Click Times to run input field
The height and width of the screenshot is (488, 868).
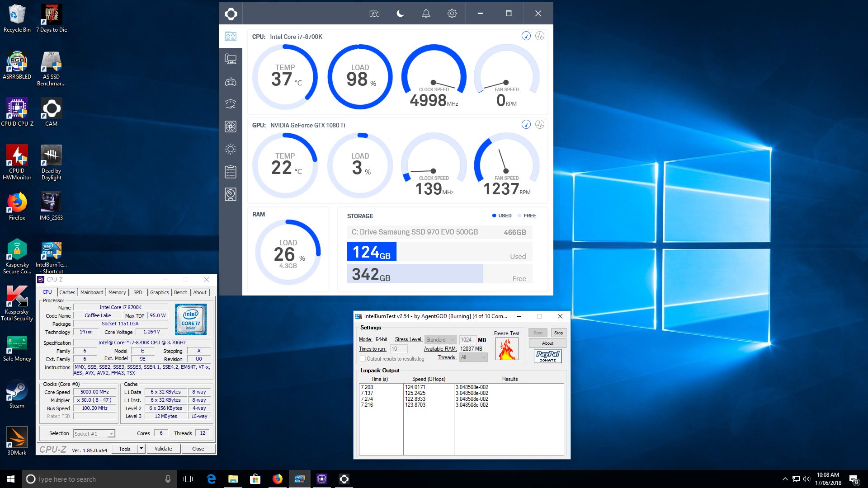[399, 349]
